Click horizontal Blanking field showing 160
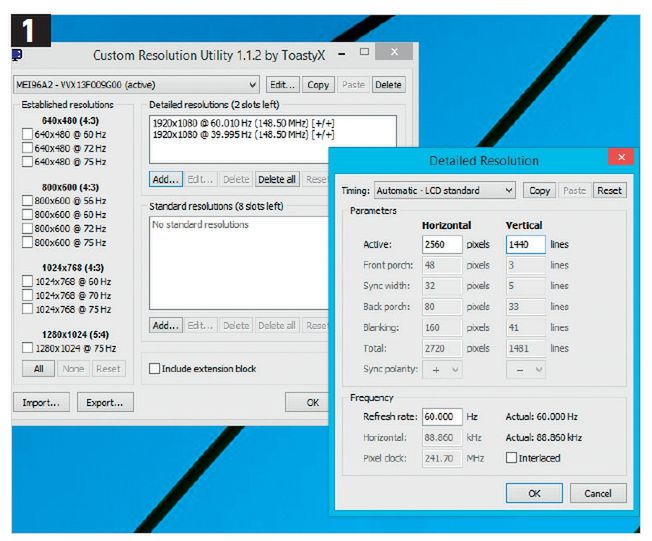 point(442,328)
